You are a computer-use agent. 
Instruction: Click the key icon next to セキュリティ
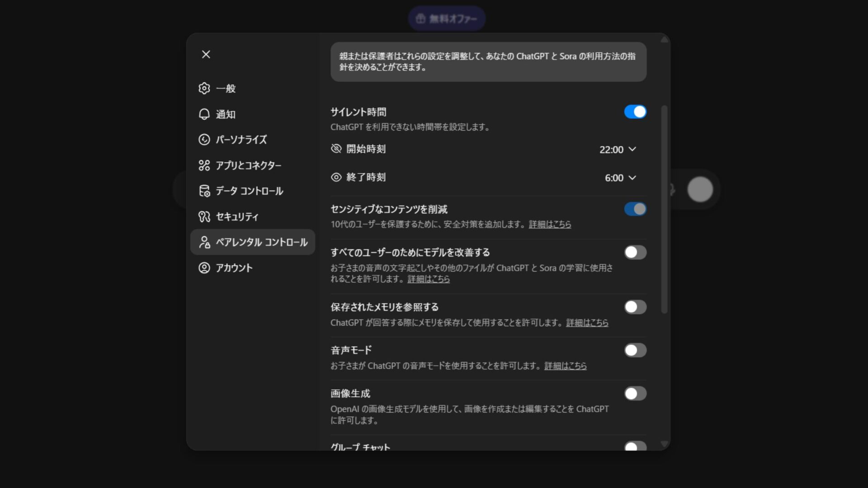pos(205,217)
